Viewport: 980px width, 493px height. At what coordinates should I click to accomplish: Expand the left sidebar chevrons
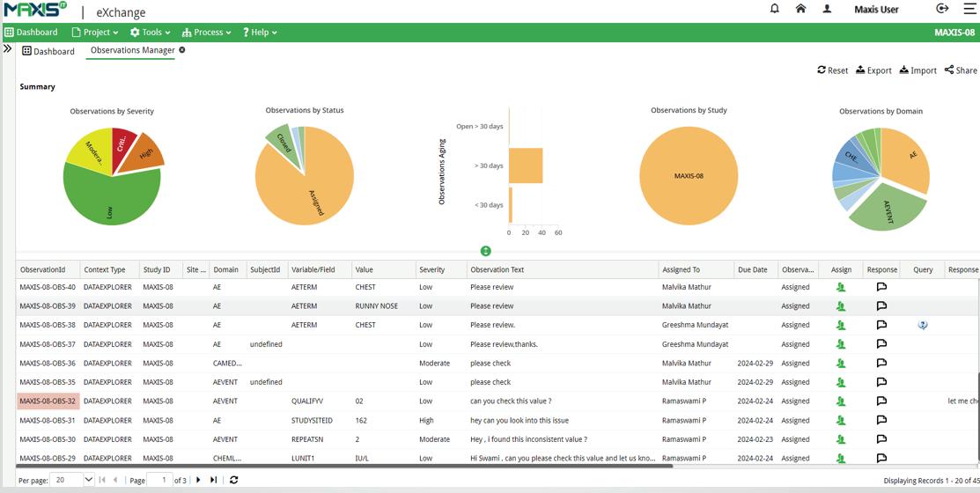8,48
